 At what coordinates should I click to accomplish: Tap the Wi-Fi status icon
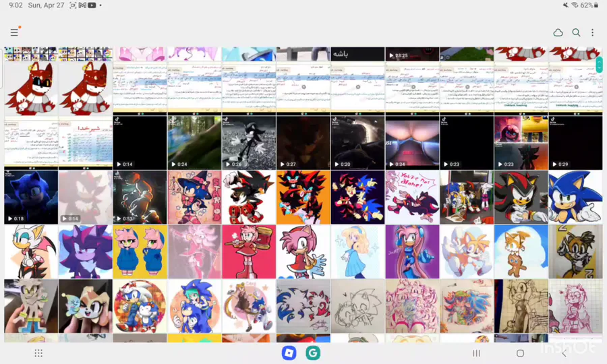pos(575,5)
